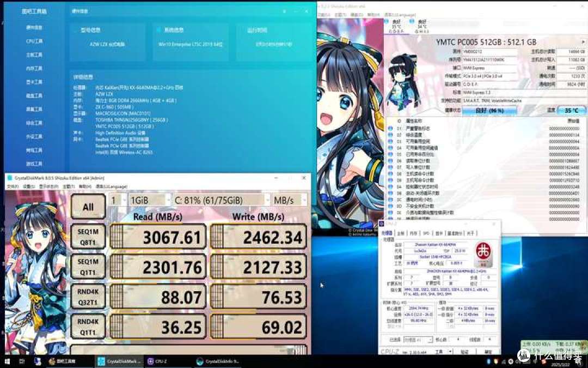Open the 1GiB test size dropdown
This screenshot has height=368, width=588.
point(149,200)
